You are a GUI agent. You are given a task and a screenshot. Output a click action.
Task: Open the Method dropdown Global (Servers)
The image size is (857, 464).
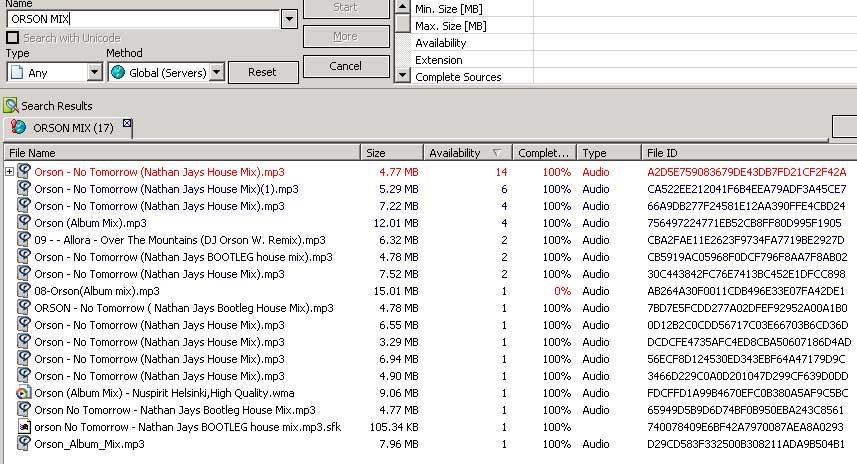tap(166, 72)
